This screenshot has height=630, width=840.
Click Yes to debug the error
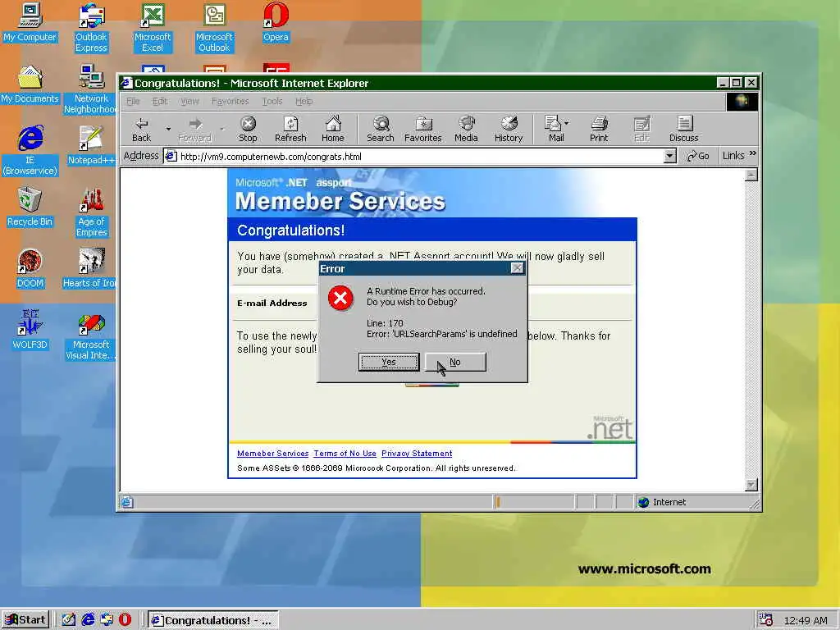pos(389,362)
